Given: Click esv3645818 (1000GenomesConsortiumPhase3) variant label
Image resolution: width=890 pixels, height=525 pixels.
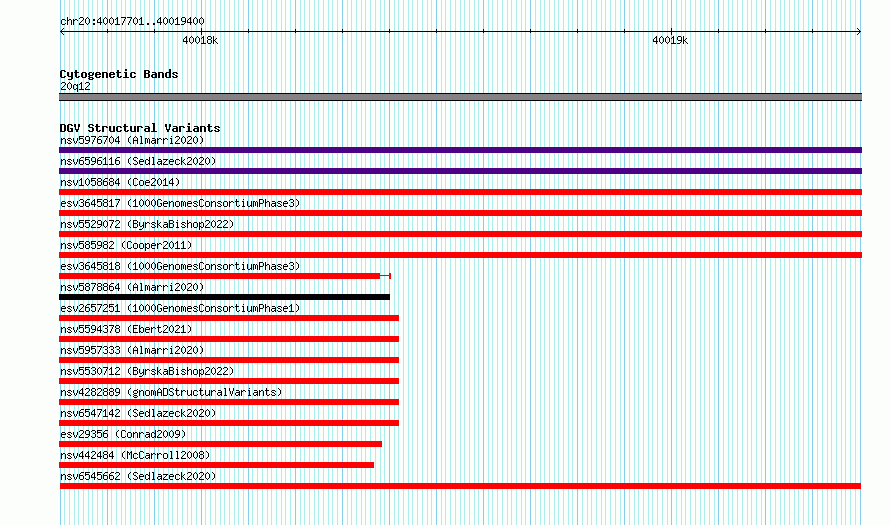Looking at the screenshot, I should 180,266.
